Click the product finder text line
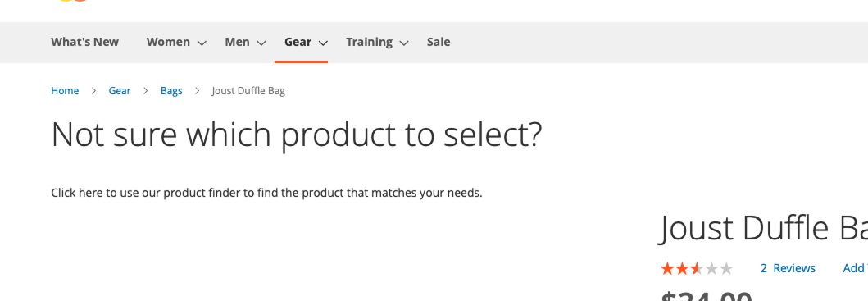 click(267, 193)
